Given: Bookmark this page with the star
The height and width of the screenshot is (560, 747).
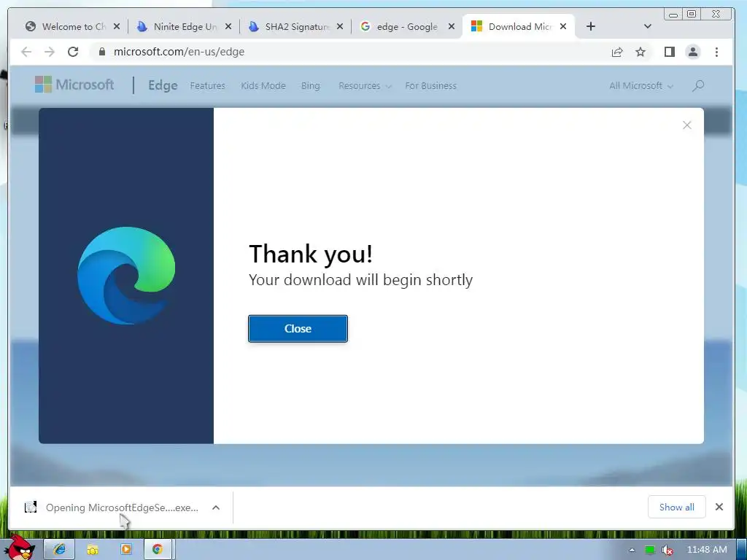Looking at the screenshot, I should pyautogui.click(x=640, y=52).
